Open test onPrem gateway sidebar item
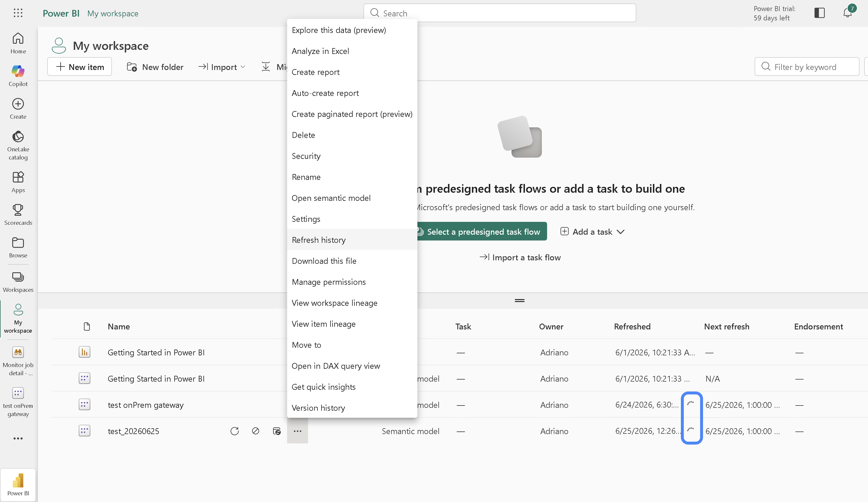 (x=18, y=402)
